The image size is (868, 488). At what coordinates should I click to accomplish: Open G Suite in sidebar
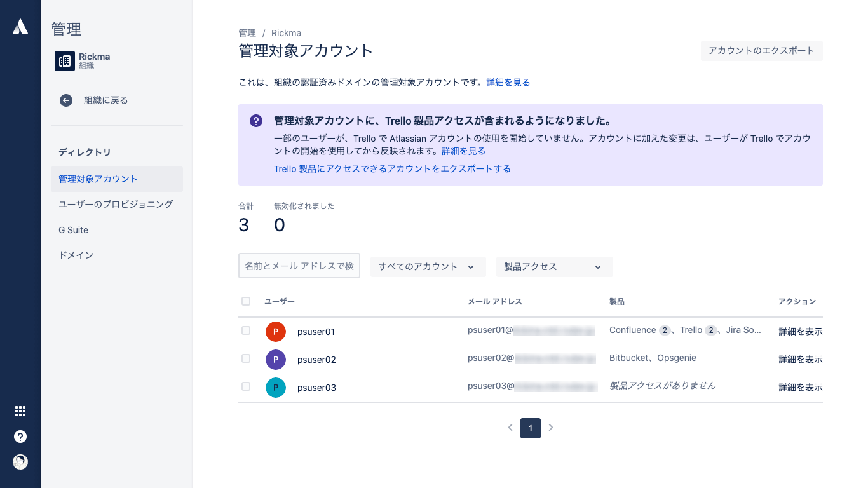point(117,230)
